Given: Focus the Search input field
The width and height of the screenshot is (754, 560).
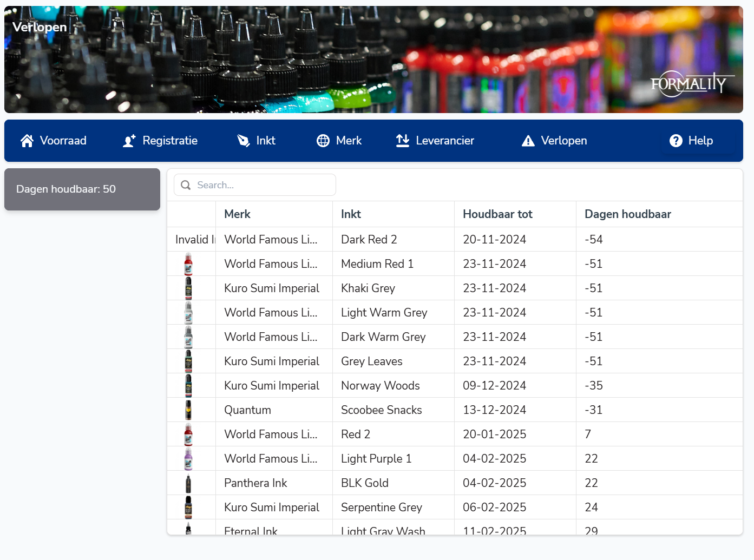Looking at the screenshot, I should (x=255, y=185).
